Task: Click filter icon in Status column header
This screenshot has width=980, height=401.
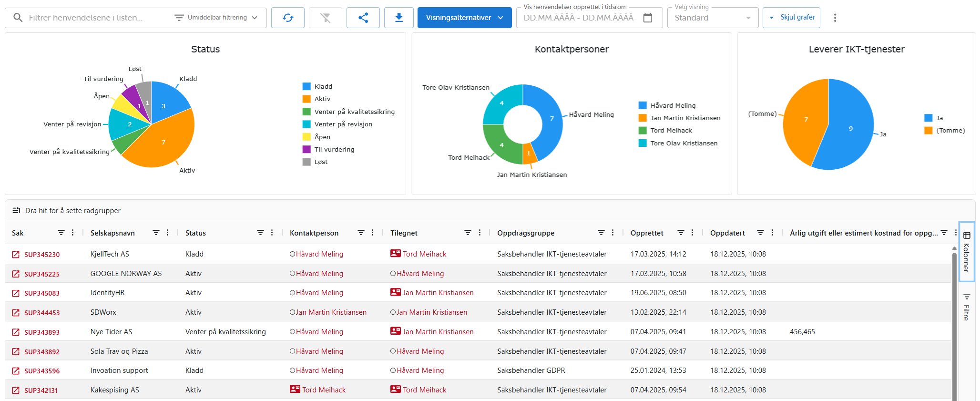Action: 260,233
